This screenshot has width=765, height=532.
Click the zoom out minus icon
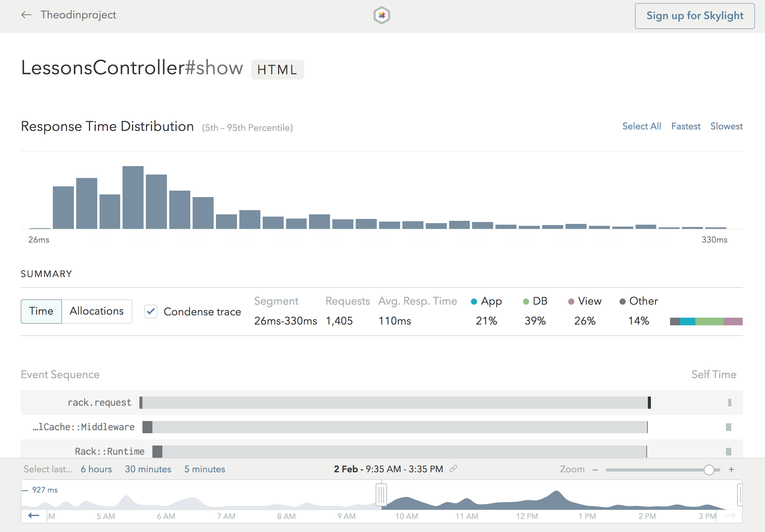coord(595,469)
